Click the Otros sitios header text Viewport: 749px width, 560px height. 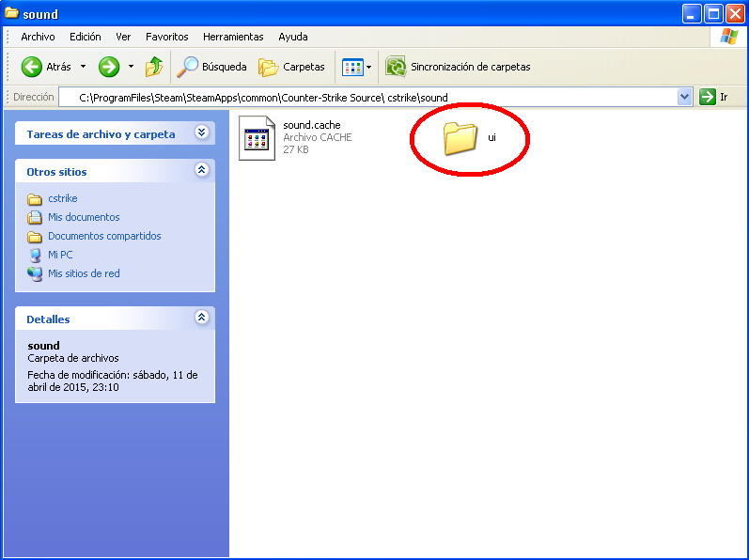(x=56, y=172)
